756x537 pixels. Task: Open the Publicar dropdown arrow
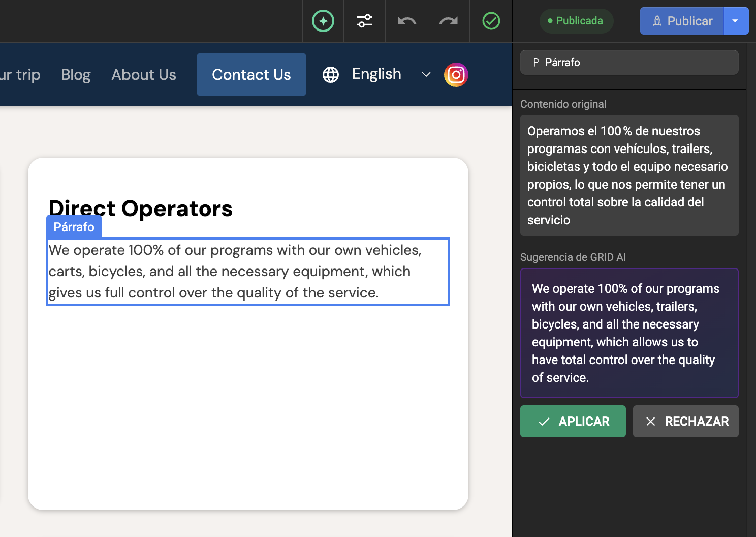click(x=736, y=21)
